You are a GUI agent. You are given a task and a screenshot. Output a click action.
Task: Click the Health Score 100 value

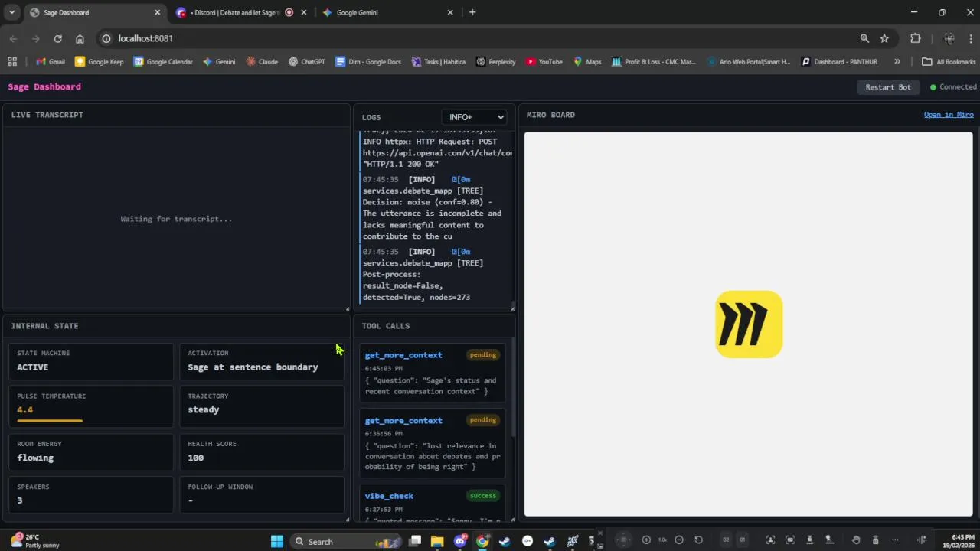pyautogui.click(x=196, y=458)
